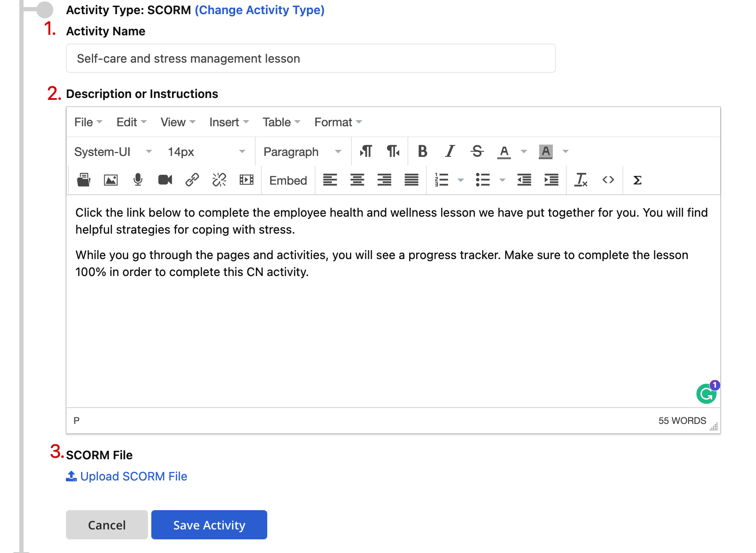Image resolution: width=756 pixels, height=553 pixels.
Task: Click the Change Activity Type link
Action: (259, 10)
